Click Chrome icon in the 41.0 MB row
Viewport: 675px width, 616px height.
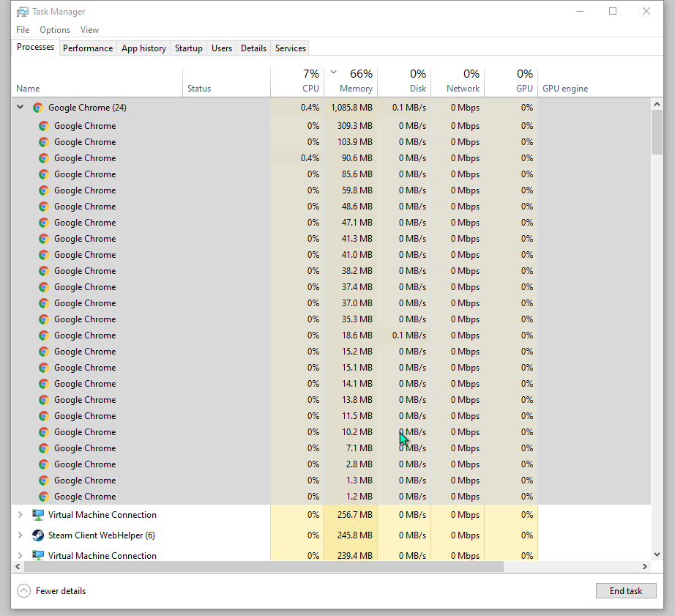point(43,255)
